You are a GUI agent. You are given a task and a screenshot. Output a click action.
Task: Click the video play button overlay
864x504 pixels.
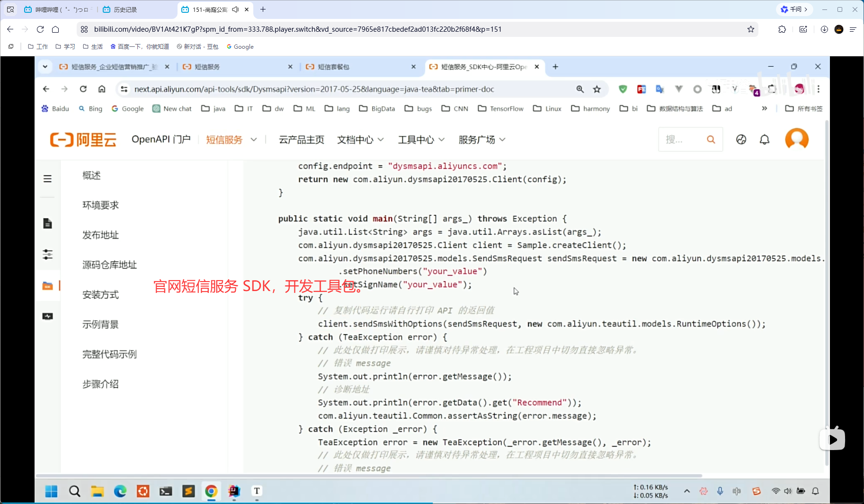click(832, 440)
